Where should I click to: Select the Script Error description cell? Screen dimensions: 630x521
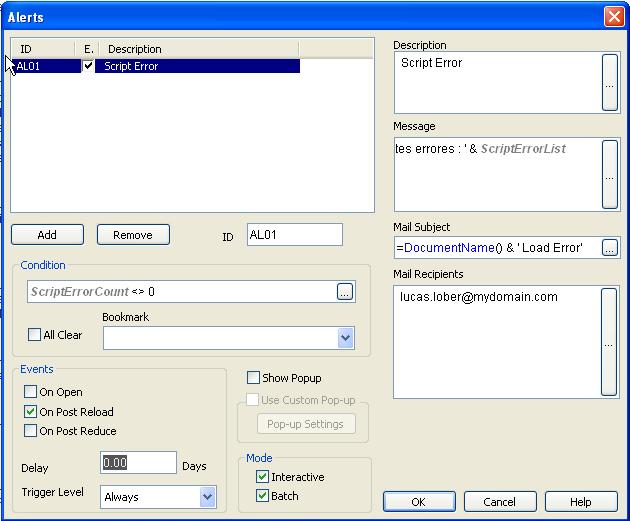[x=197, y=66]
